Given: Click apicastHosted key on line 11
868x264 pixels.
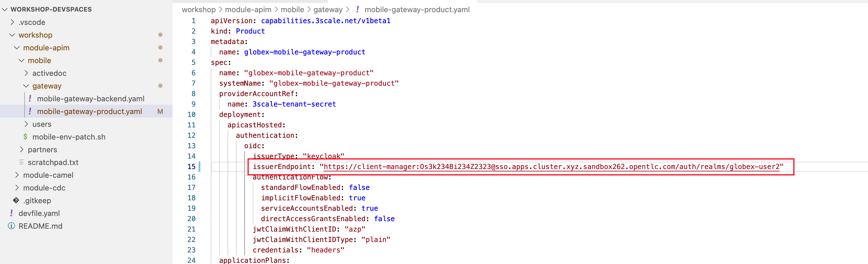Looking at the screenshot, I should tap(254, 125).
